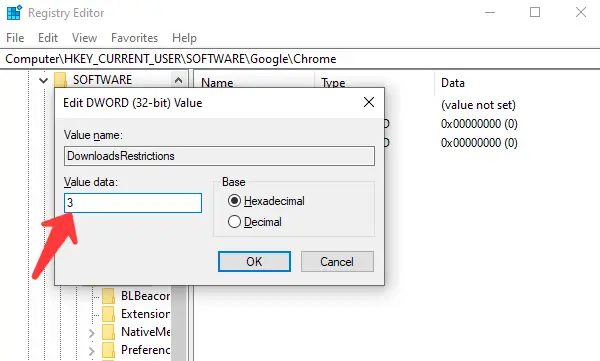Click the Registry Editor app icon

(14, 13)
